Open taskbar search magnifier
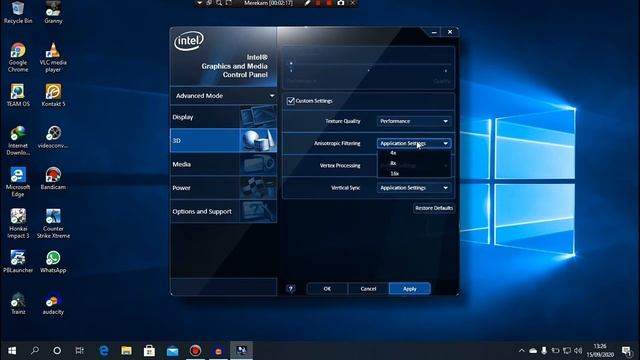This screenshot has width=640, height=360. tap(35, 350)
